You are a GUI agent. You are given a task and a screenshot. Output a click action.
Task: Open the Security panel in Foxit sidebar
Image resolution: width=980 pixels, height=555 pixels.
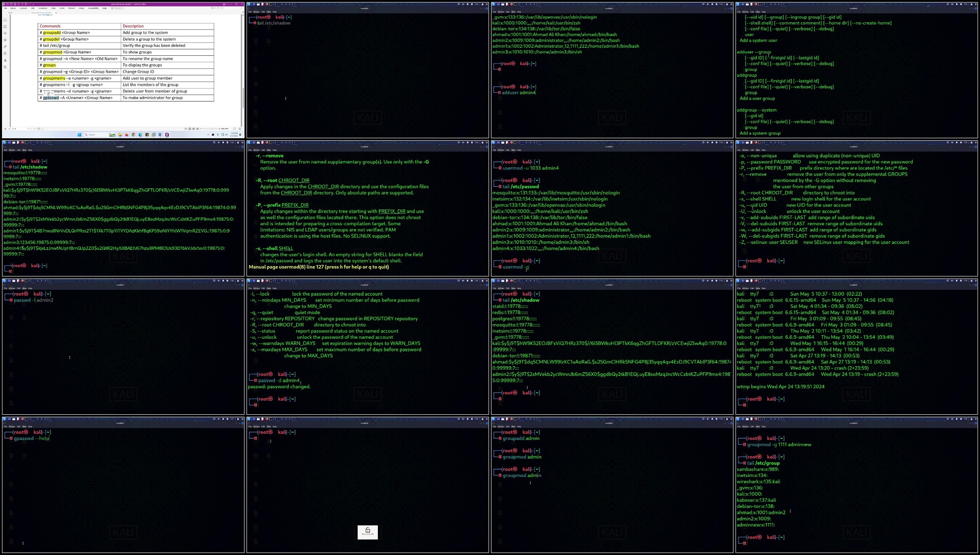pos(5,53)
